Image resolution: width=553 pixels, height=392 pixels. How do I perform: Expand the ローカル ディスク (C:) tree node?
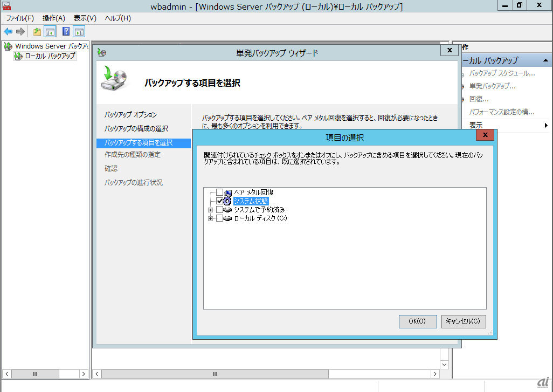tap(211, 219)
